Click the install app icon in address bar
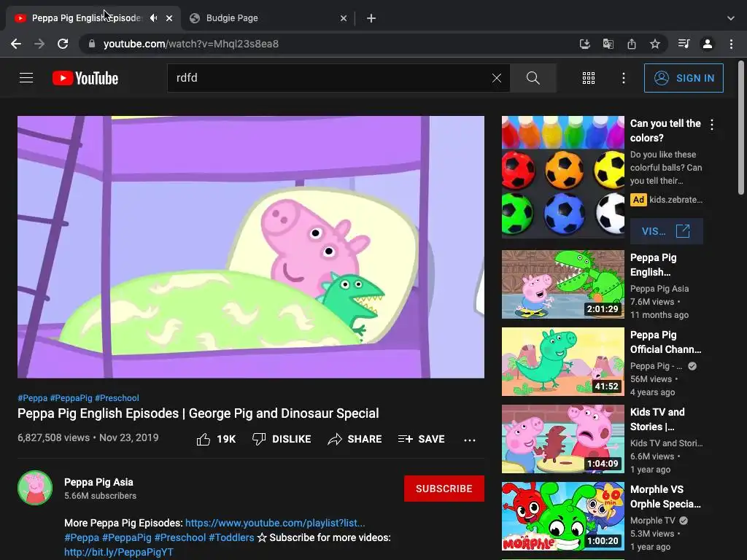Viewport: 747px width, 560px height. [x=584, y=44]
